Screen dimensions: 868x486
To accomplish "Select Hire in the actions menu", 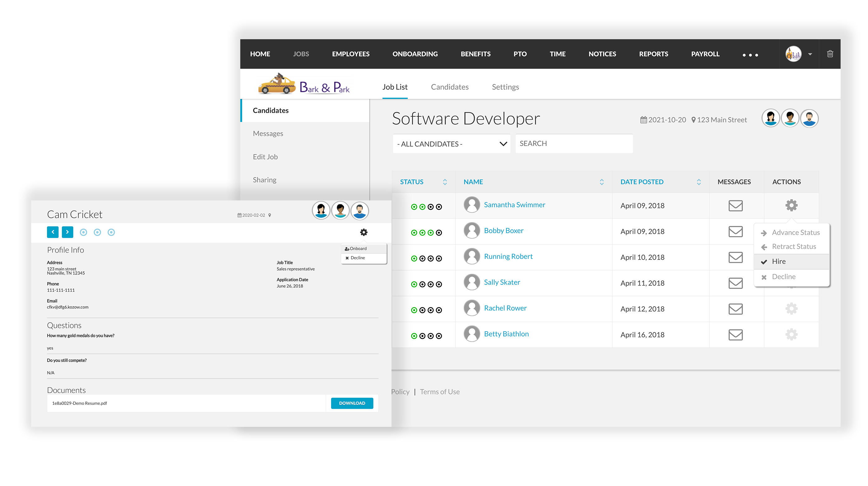I will coord(778,261).
